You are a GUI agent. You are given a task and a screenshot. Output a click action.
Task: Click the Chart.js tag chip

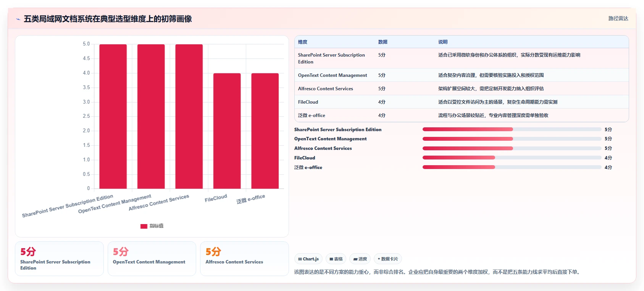tap(308, 259)
